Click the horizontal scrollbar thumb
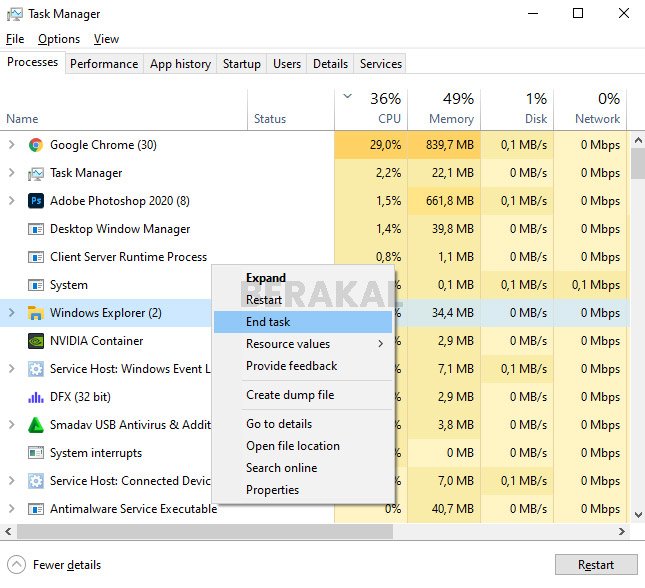Screen dimensions: 645x588 click(204, 532)
